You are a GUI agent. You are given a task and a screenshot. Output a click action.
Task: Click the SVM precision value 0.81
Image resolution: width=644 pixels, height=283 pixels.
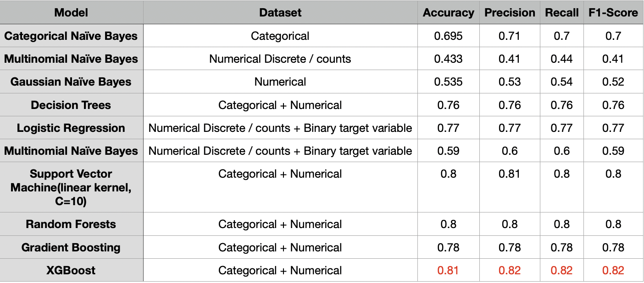coord(510,174)
